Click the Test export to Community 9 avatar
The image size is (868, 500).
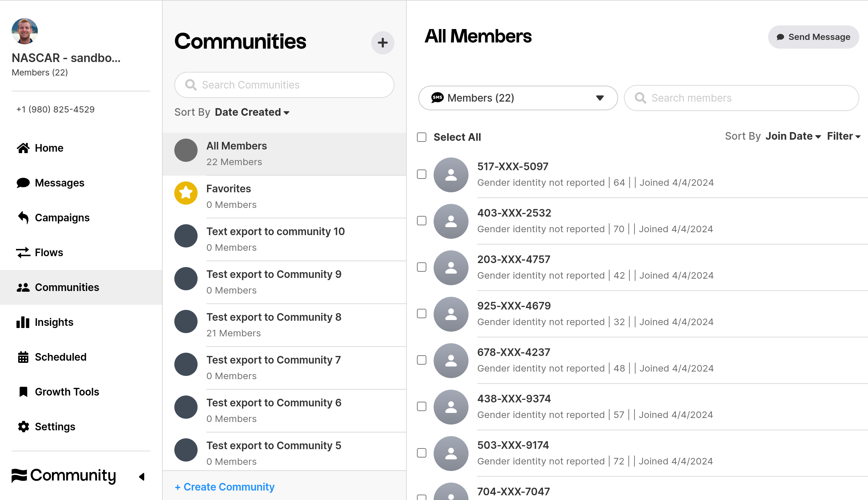[186, 279]
